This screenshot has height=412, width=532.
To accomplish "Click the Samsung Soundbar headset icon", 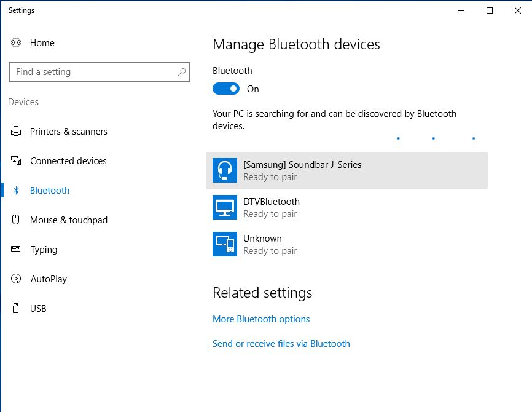I will 225,170.
